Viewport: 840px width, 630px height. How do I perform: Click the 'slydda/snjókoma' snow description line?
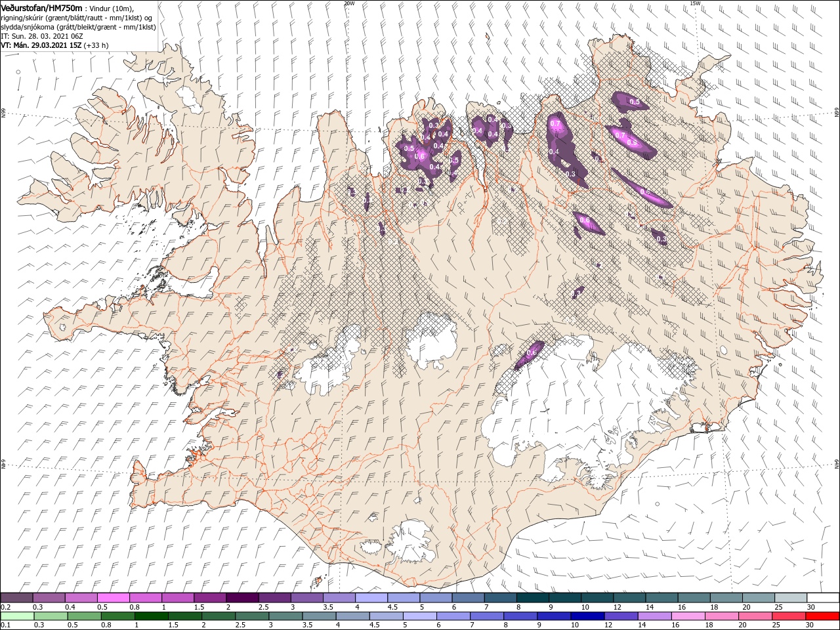pyautogui.click(x=78, y=27)
